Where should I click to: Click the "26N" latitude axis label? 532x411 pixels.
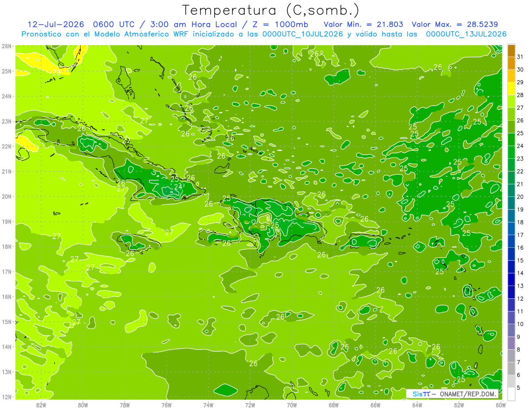click(x=7, y=46)
